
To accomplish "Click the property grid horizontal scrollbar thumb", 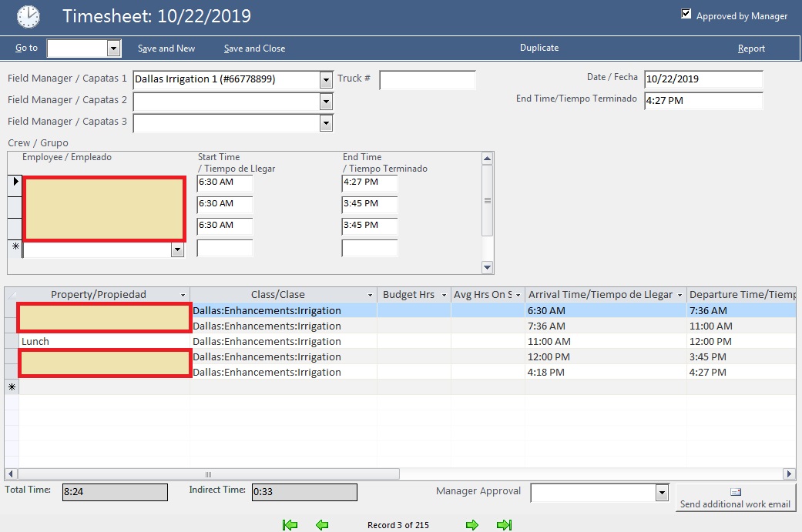I will (x=209, y=474).
